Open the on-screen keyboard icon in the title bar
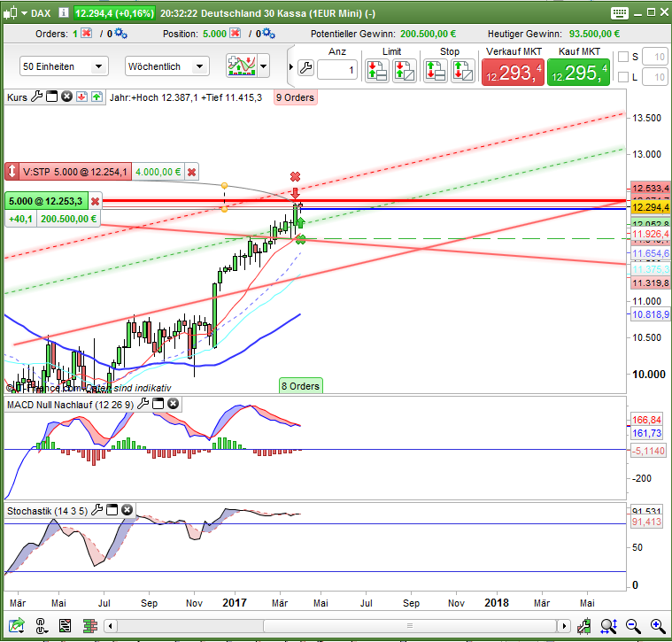Viewport: 672px width, 642px height. pyautogui.click(x=619, y=13)
